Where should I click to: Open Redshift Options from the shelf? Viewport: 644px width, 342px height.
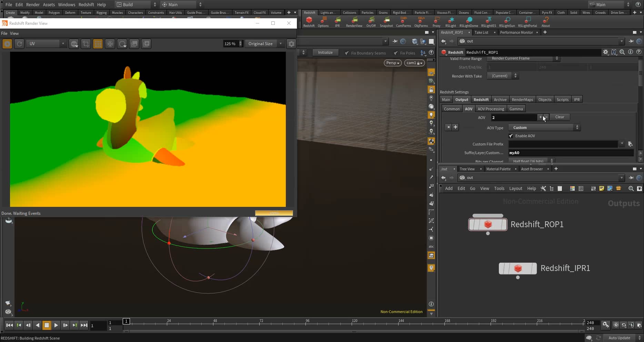(x=323, y=21)
